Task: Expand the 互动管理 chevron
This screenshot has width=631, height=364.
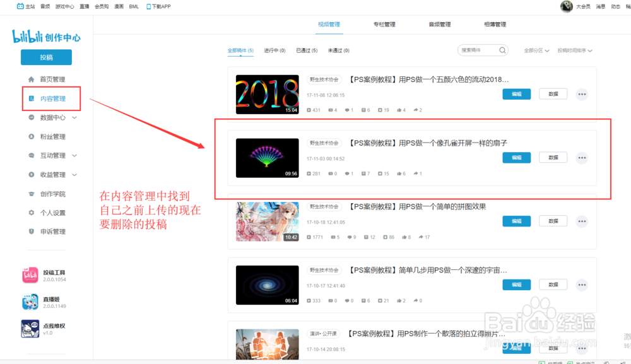Action: pos(74,155)
